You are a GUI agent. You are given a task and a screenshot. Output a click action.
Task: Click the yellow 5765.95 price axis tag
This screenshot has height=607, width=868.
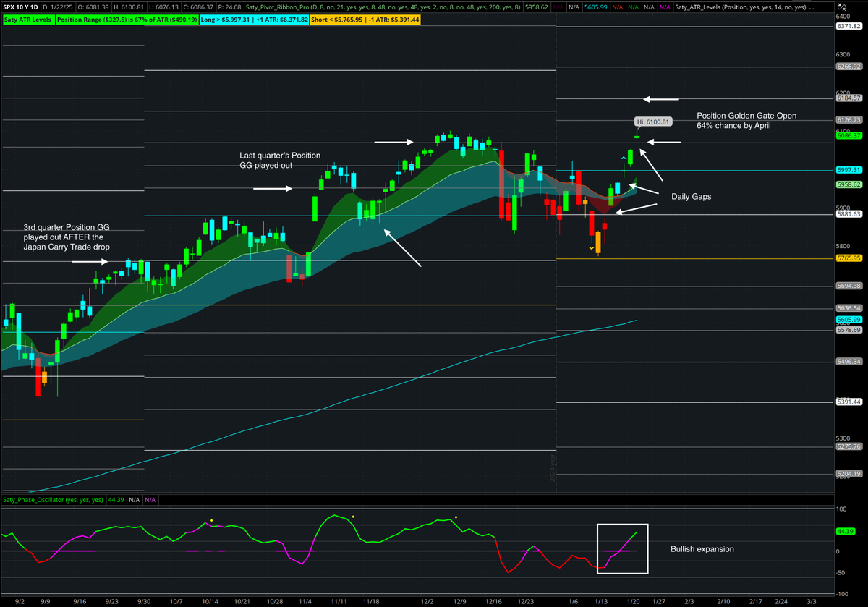coord(848,258)
